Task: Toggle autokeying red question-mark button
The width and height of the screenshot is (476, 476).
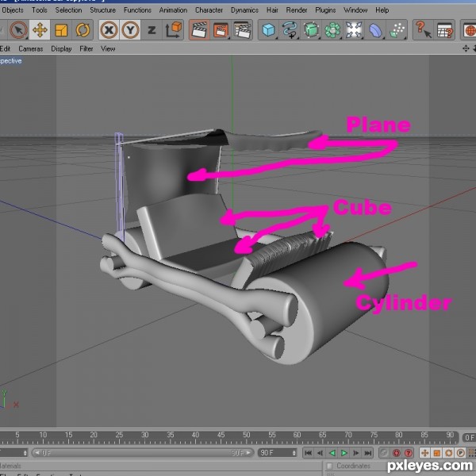Action: point(409,453)
